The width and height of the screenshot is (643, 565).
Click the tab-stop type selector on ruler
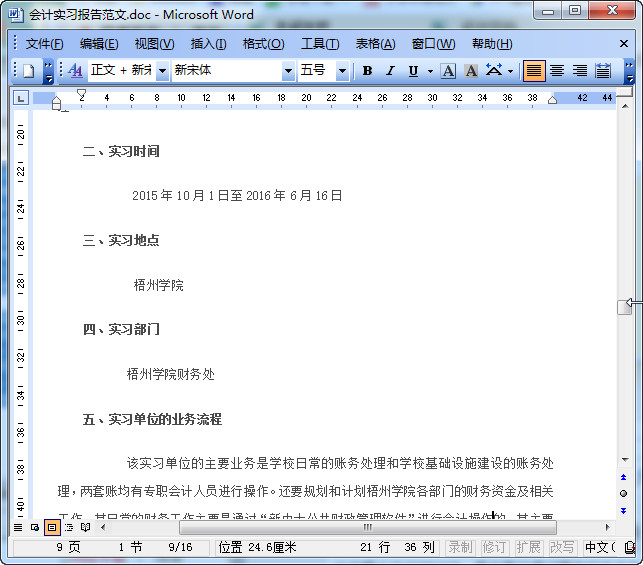click(21, 98)
